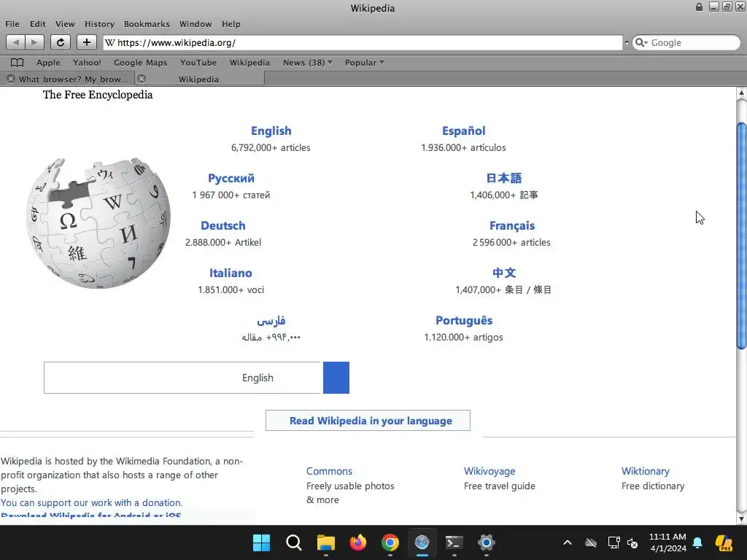Open the terminal icon in taskbar

pyautogui.click(x=454, y=542)
